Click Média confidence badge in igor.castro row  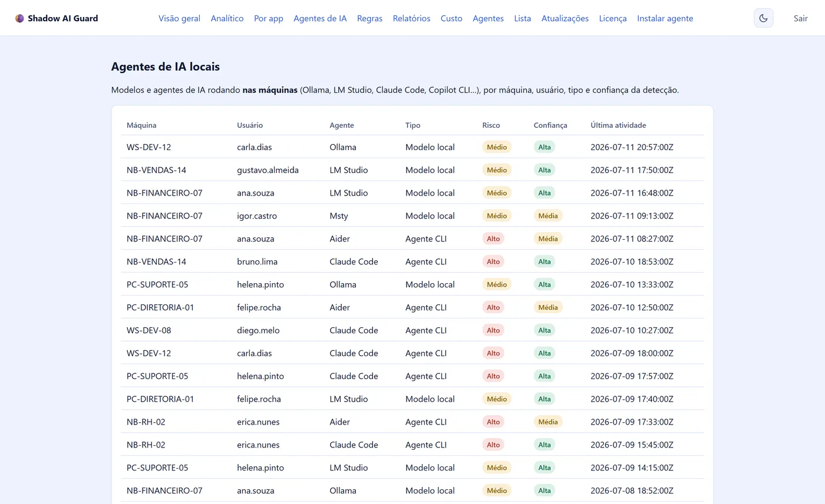[548, 215]
